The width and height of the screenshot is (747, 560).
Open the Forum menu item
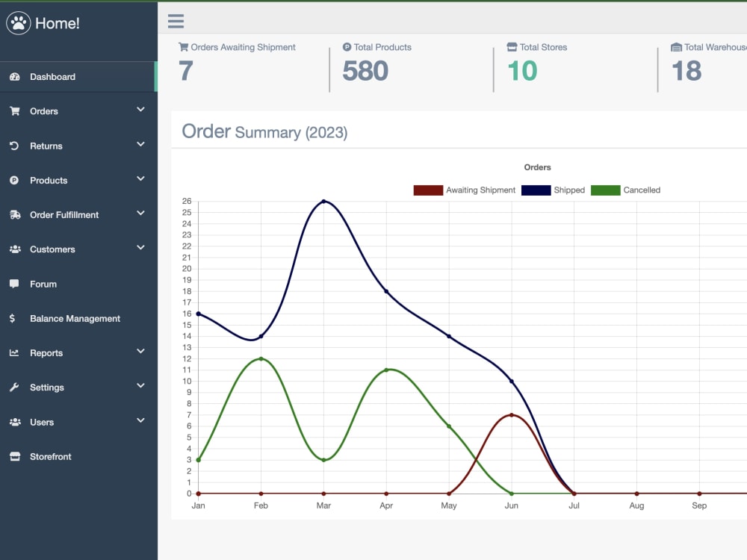pyautogui.click(x=78, y=284)
